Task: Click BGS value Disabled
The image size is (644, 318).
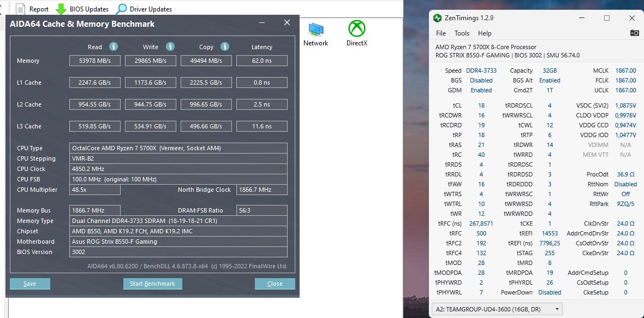Action: pyautogui.click(x=481, y=81)
